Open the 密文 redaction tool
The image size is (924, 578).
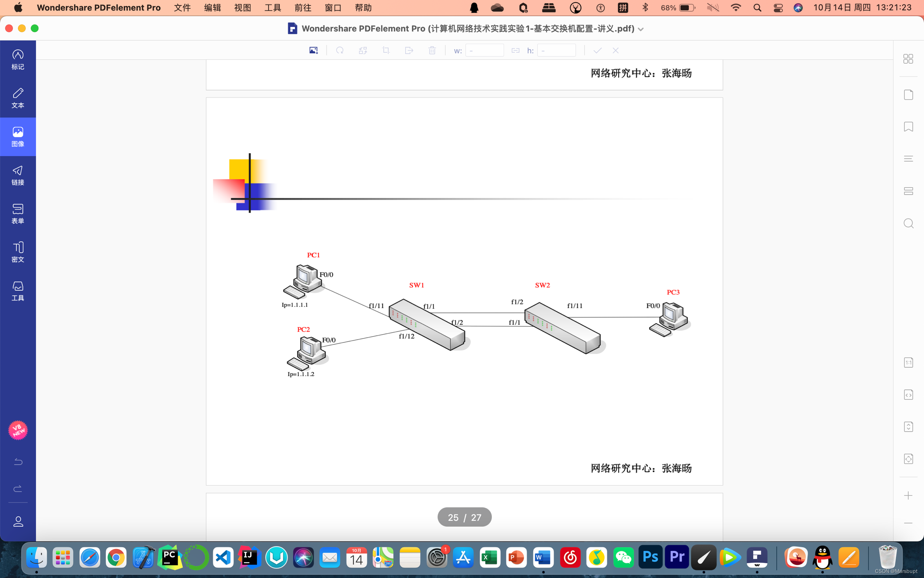(18, 252)
